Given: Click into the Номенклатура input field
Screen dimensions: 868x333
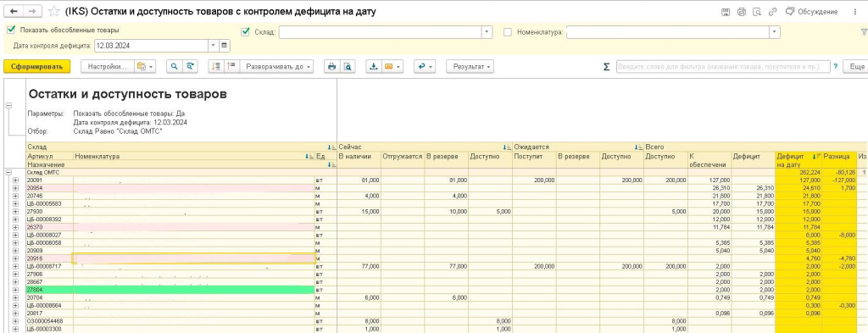Looking at the screenshot, I should click(x=668, y=32).
